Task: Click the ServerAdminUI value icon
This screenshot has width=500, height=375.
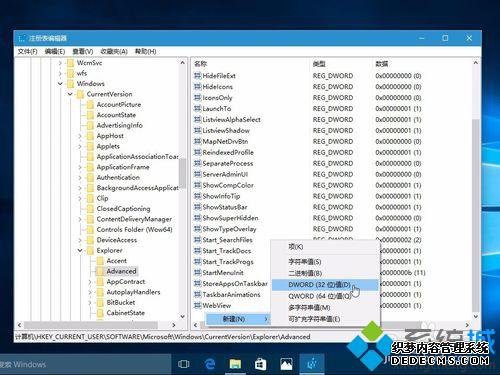Action: tap(198, 174)
